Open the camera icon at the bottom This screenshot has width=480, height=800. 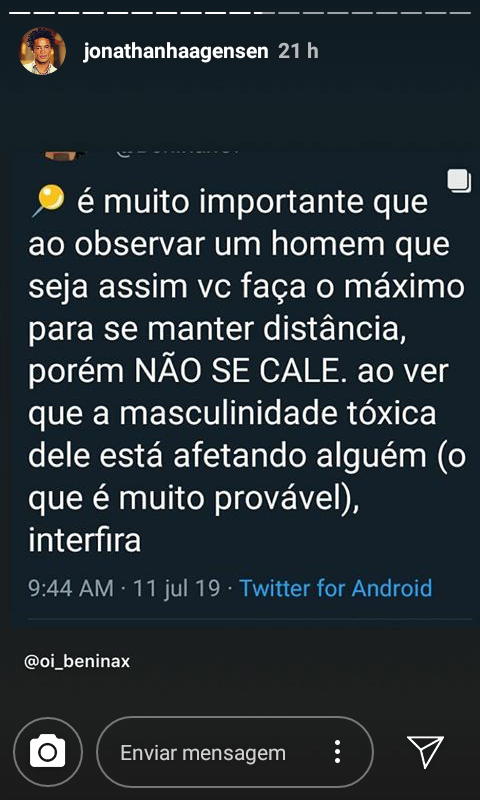click(x=47, y=752)
